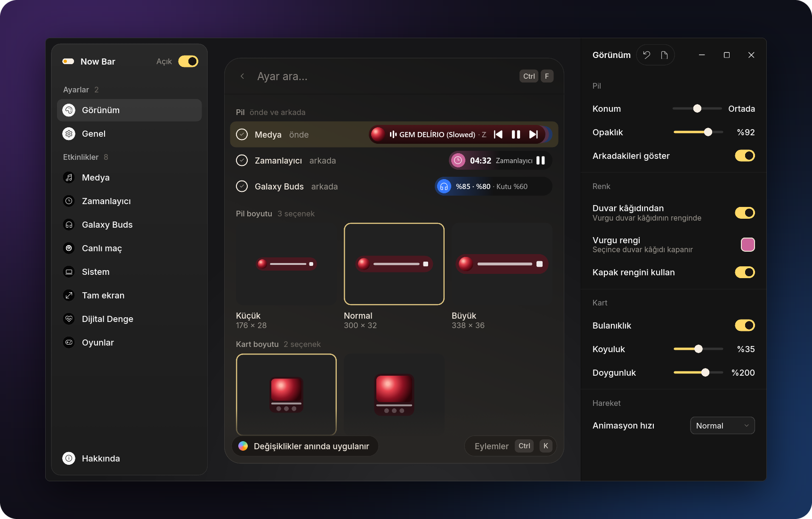Click the Sistem monitor icon

point(69,272)
